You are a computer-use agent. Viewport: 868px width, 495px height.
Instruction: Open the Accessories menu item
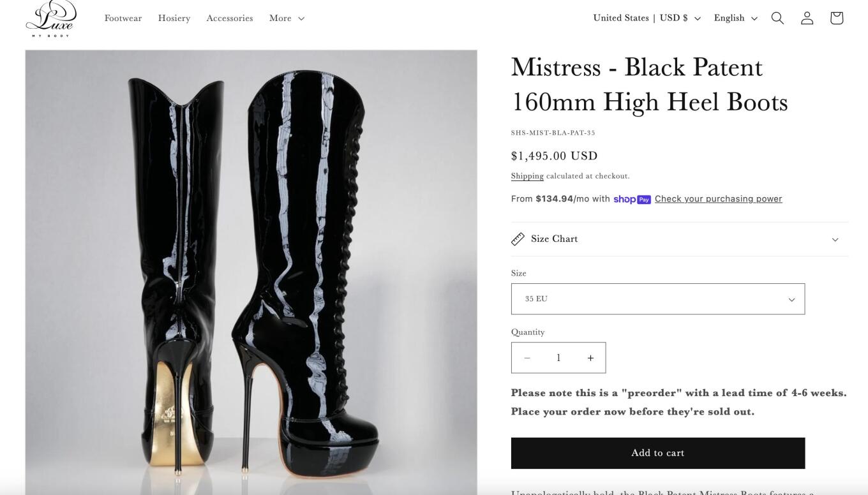tap(230, 18)
